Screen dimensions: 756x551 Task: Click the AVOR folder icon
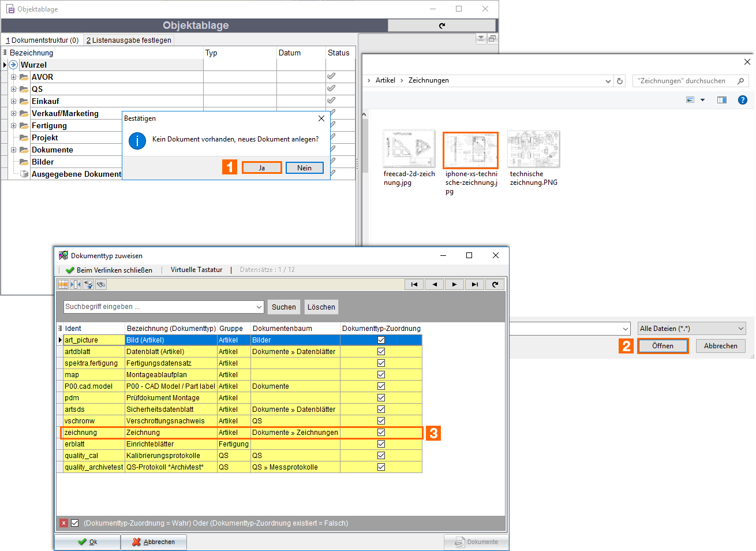(24, 77)
